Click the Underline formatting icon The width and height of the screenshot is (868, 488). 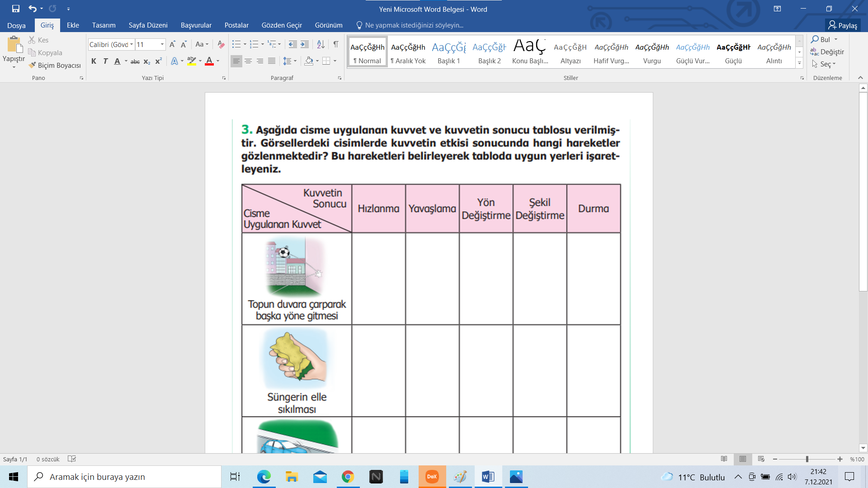click(116, 61)
